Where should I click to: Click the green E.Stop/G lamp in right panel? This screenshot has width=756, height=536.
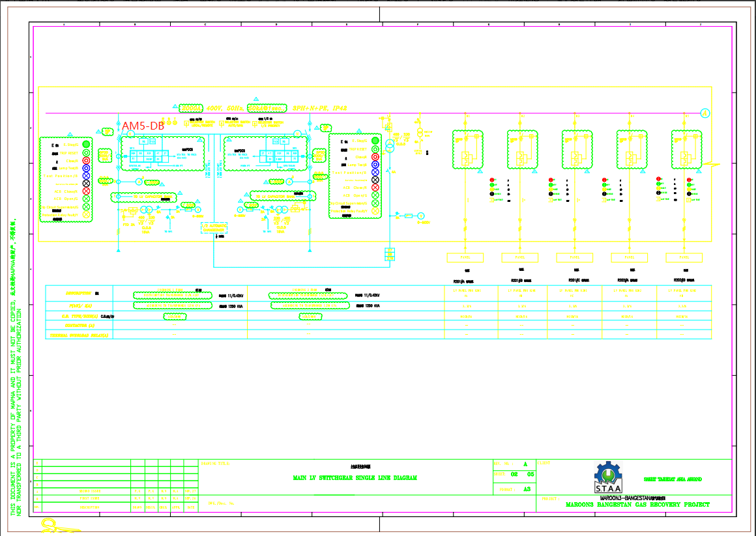(375, 141)
